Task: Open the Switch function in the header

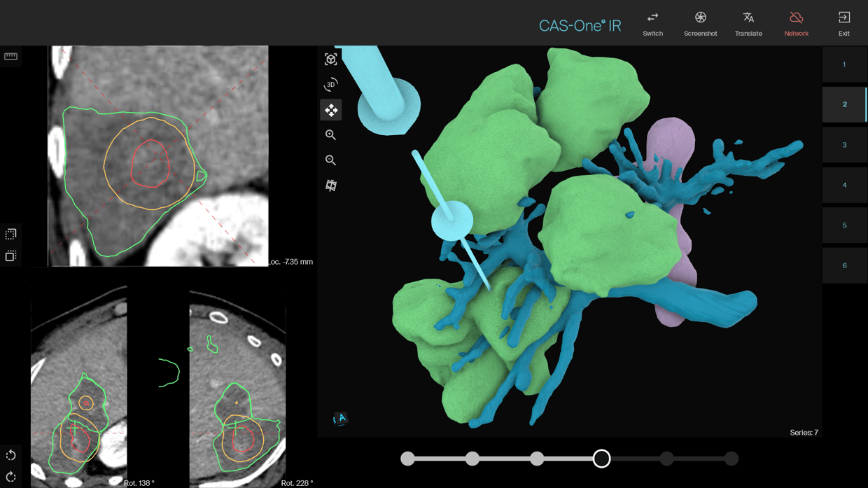Action: pyautogui.click(x=652, y=23)
